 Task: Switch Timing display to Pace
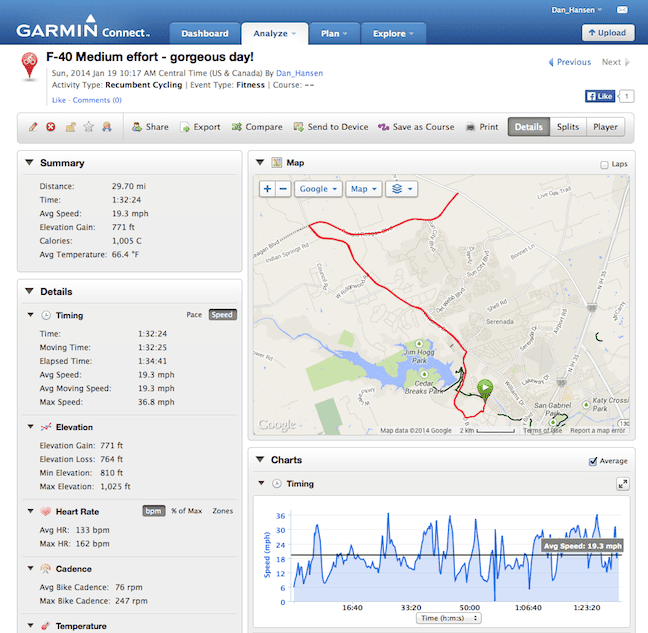click(x=194, y=315)
